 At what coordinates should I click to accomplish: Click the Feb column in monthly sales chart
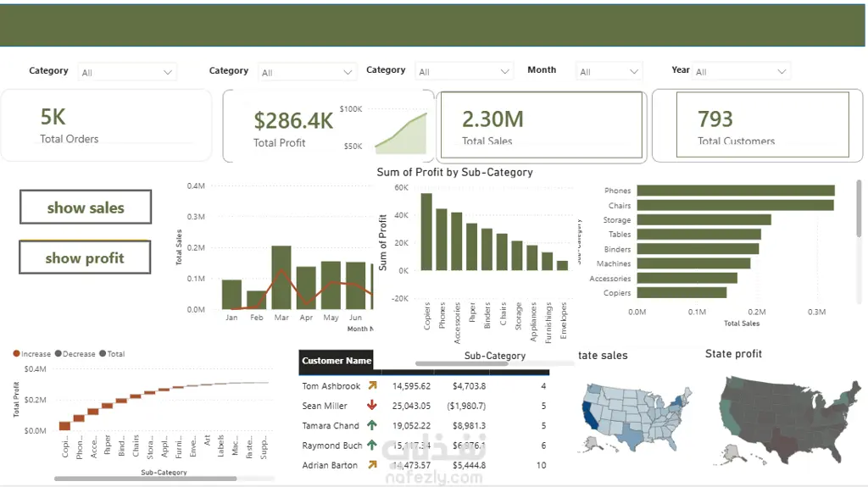point(256,300)
